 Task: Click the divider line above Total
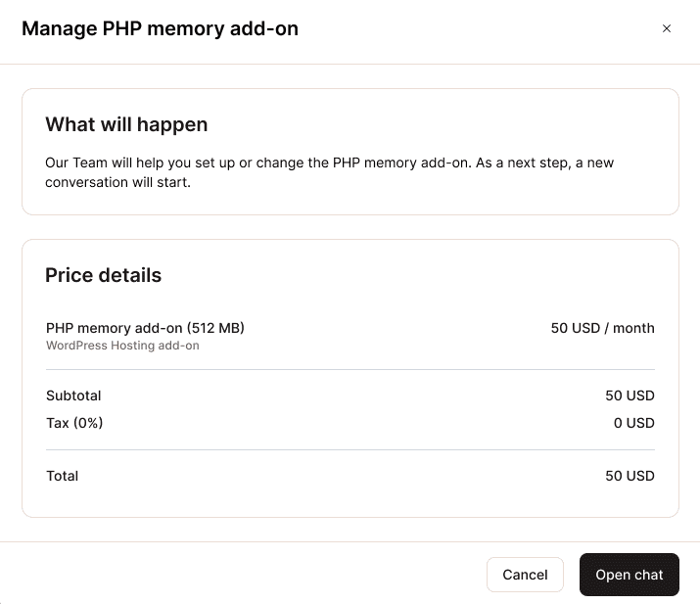[350, 449]
